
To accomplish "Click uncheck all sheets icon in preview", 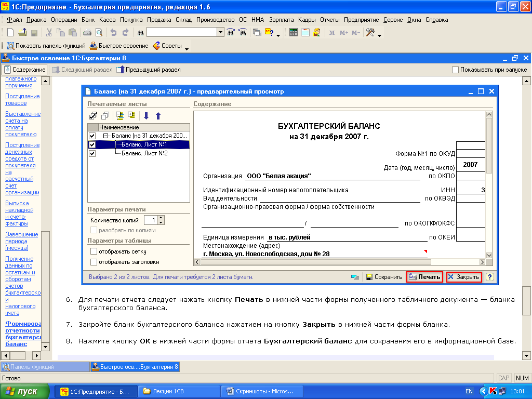I will tap(105, 116).
